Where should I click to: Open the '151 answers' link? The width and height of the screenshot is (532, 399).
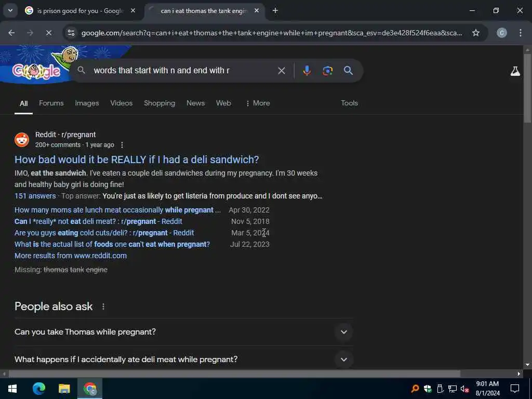tap(35, 196)
